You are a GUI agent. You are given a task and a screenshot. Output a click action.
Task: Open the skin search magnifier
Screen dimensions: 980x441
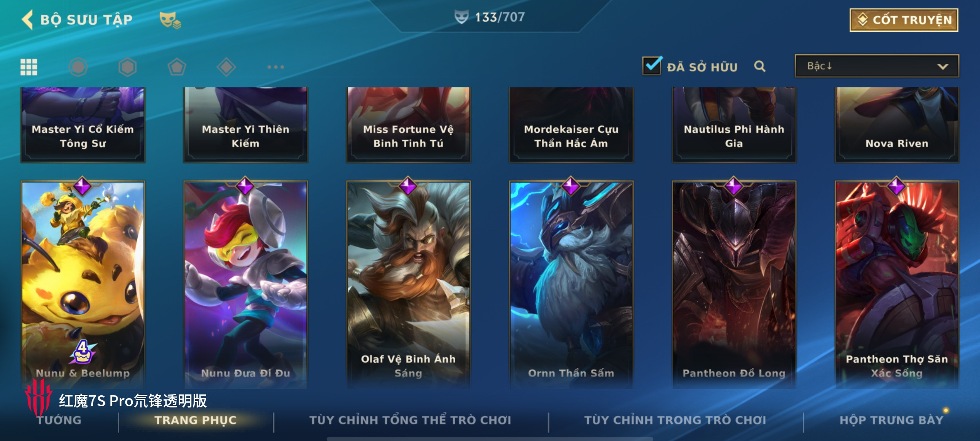pyautogui.click(x=759, y=66)
